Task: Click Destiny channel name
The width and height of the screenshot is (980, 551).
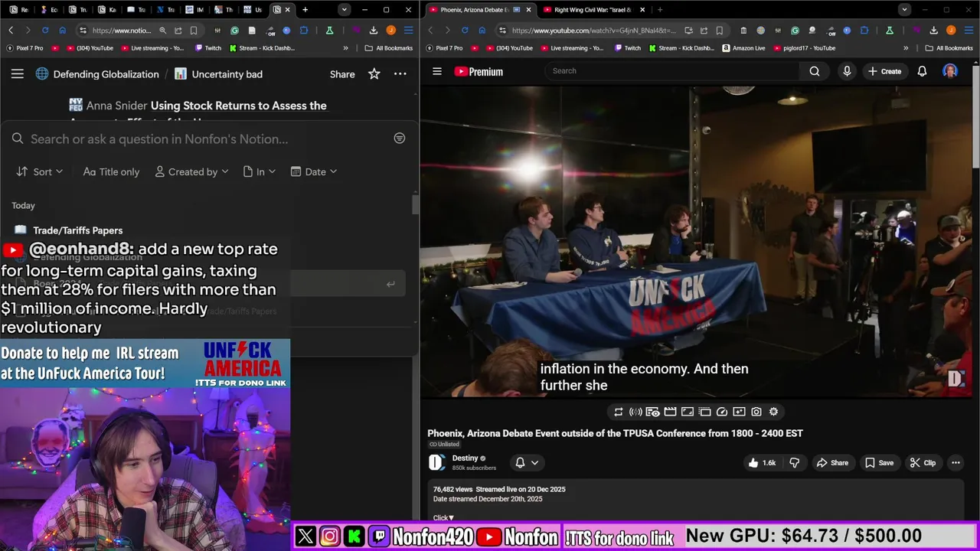Action: point(465,458)
